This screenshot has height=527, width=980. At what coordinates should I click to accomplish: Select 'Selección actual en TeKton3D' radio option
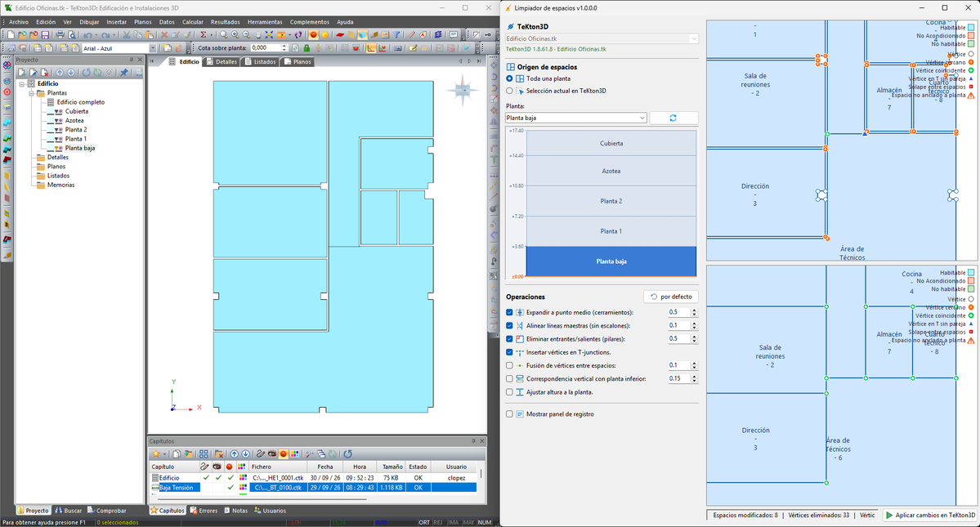509,92
